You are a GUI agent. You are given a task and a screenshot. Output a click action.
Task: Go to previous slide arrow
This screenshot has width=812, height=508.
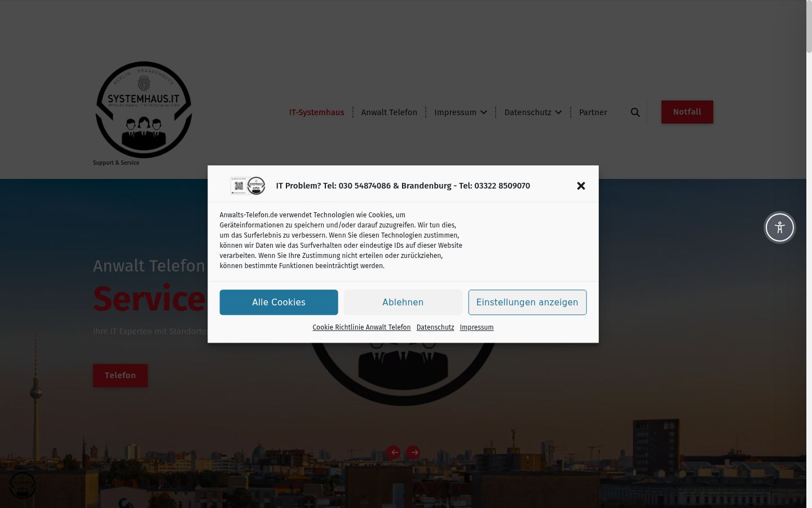coord(393,452)
